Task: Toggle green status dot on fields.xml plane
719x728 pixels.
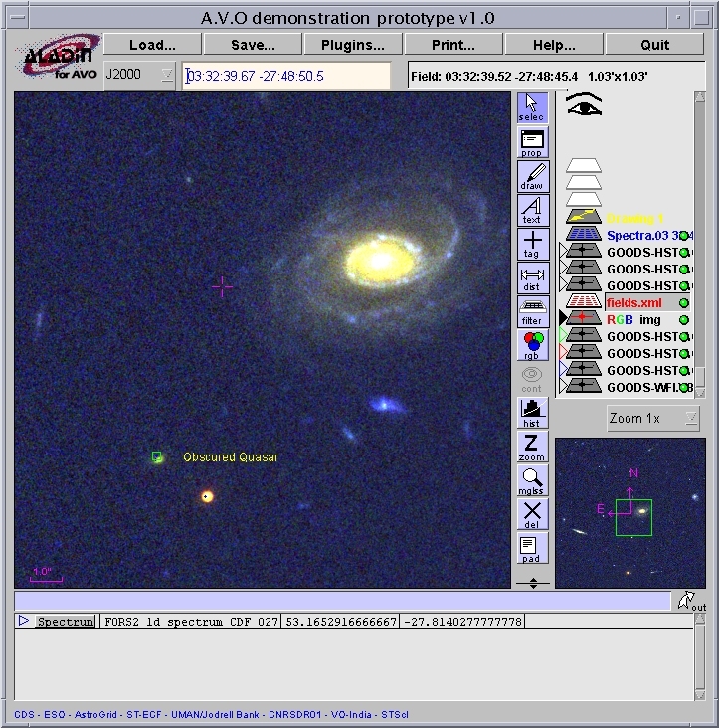Action: (x=684, y=302)
